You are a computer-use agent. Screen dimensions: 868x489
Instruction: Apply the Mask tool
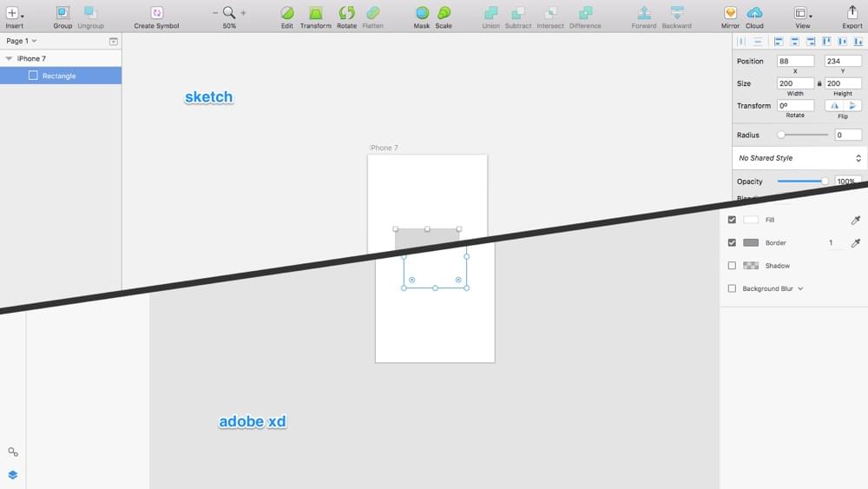422,13
